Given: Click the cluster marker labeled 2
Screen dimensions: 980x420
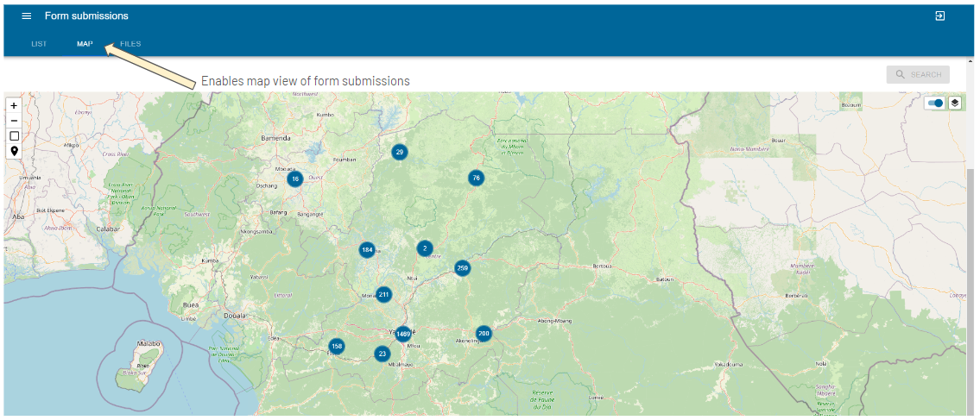Looking at the screenshot, I should coord(425,248).
